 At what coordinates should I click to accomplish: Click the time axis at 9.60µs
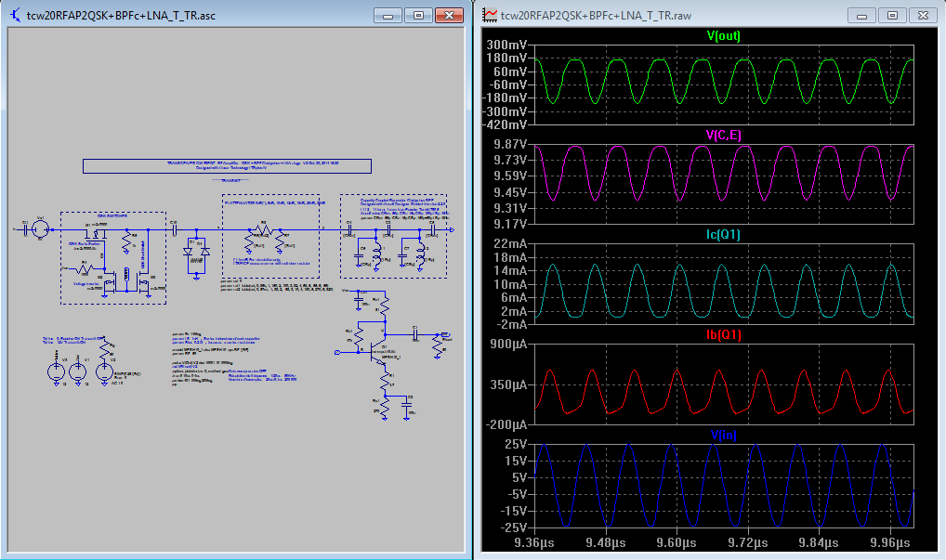tap(676, 542)
